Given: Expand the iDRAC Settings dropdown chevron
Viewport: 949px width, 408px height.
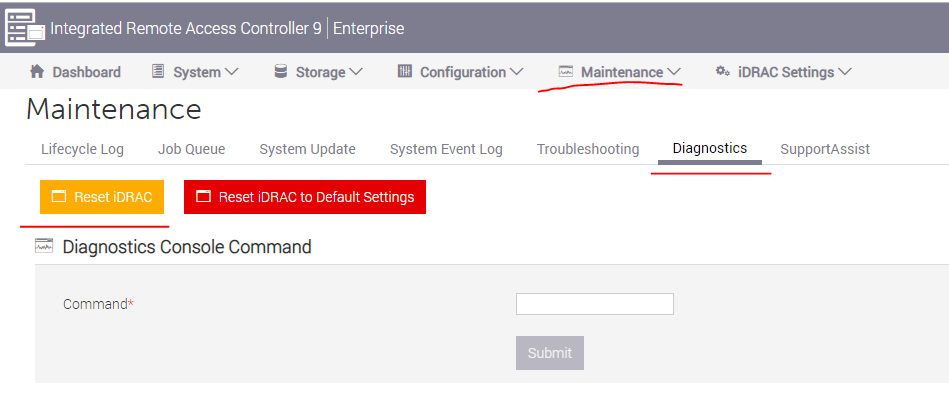Looking at the screenshot, I should [x=845, y=71].
